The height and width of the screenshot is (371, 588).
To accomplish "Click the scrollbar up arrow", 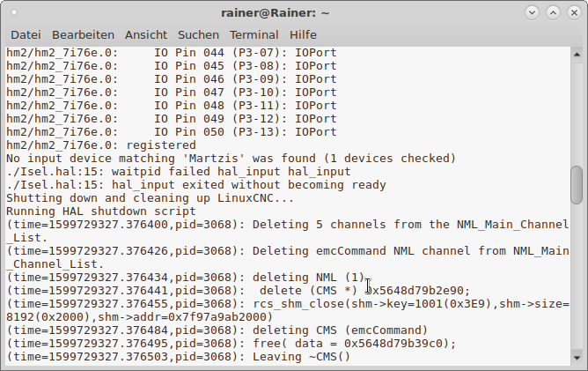I will [577, 55].
